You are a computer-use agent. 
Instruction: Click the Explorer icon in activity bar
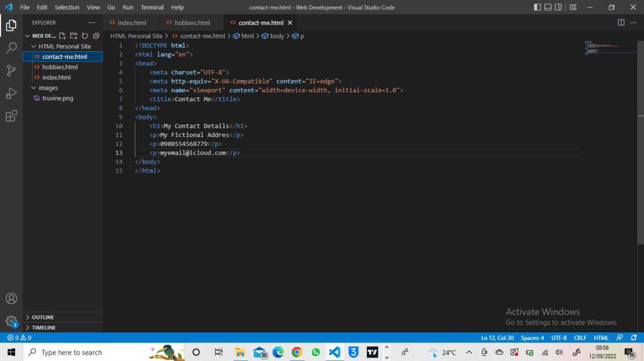[11, 26]
